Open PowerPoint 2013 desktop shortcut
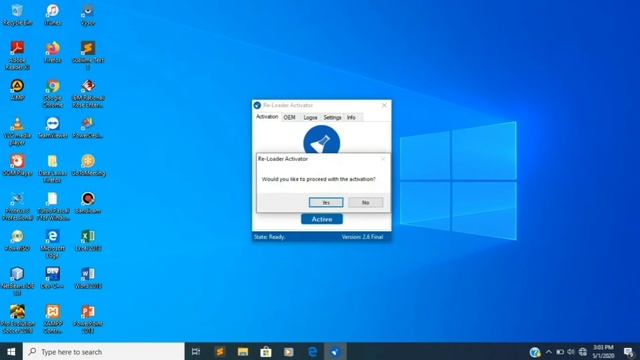 click(x=88, y=319)
